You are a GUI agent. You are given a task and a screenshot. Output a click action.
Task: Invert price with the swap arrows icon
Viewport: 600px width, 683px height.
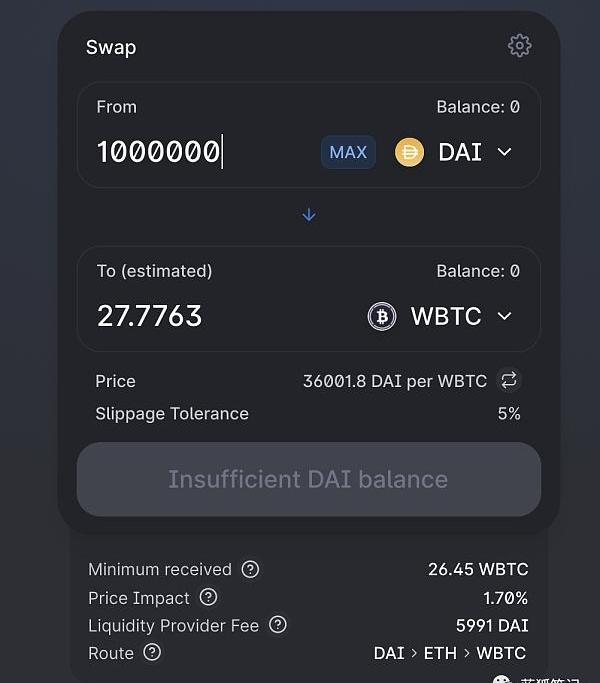coord(508,380)
